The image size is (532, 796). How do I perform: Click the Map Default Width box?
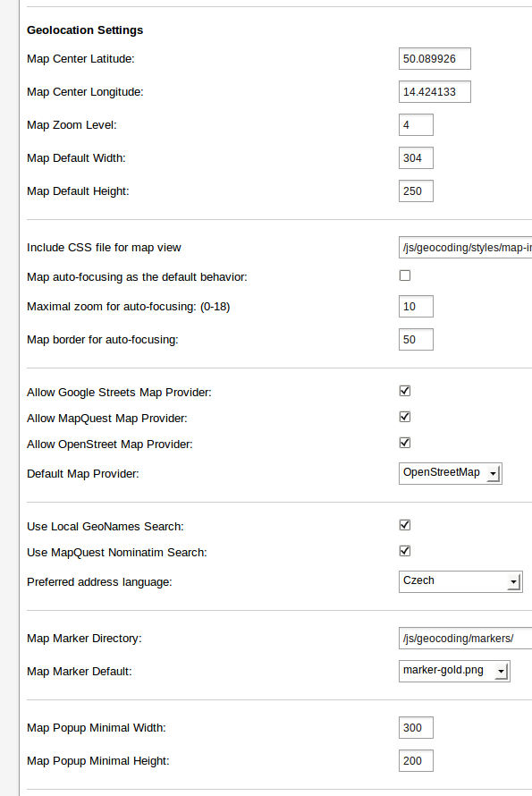(x=416, y=158)
